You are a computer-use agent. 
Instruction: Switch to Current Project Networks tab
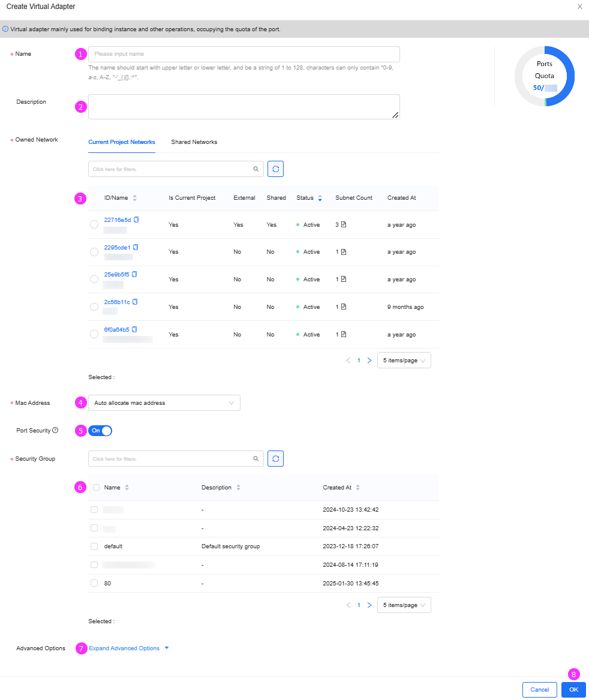122,142
